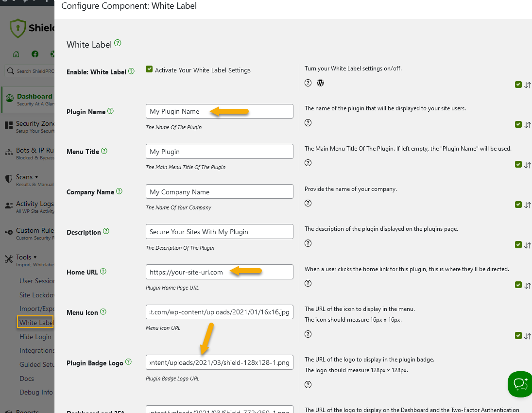The height and width of the screenshot is (413, 532).
Task: Focus the Home URL input field
Action: pos(219,272)
